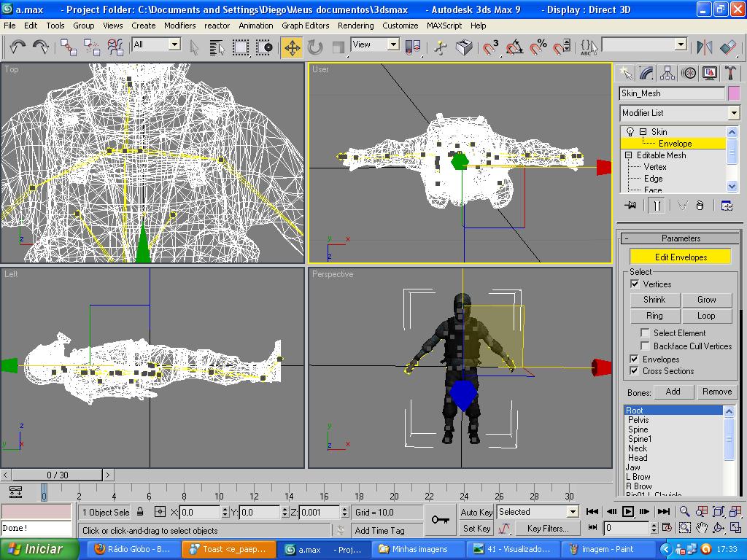Click the pink object color swatch
Screen dimensions: 747x560
coord(733,93)
